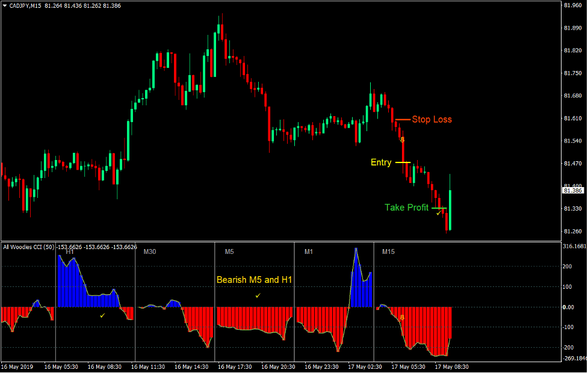Click the Bearish M5 and H1 text label
Viewport: 588px width, 373px height.
(x=253, y=280)
